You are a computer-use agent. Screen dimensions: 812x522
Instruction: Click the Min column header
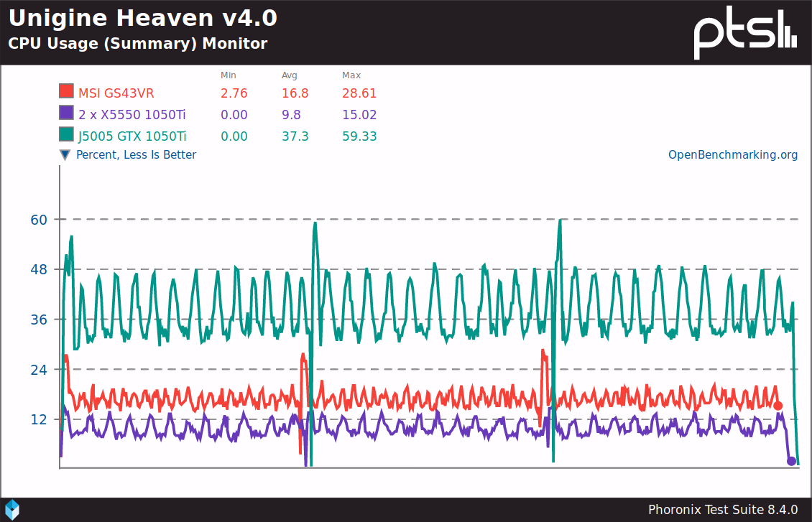[x=229, y=75]
